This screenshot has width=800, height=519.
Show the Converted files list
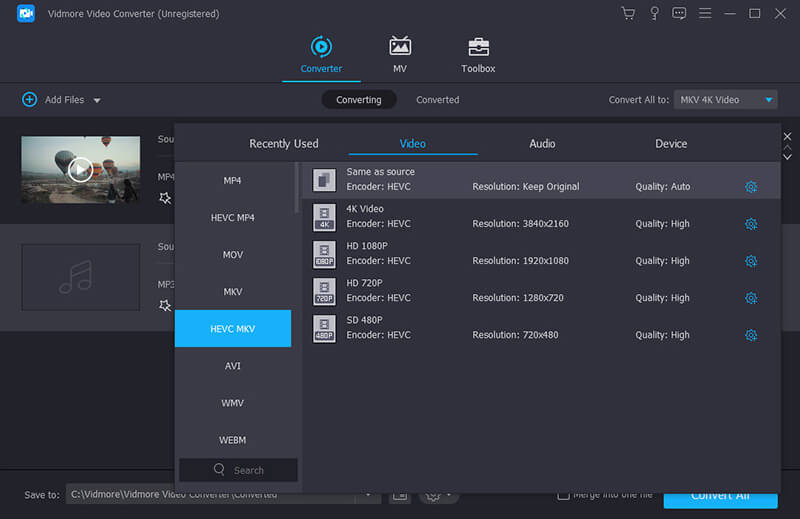[x=438, y=100]
